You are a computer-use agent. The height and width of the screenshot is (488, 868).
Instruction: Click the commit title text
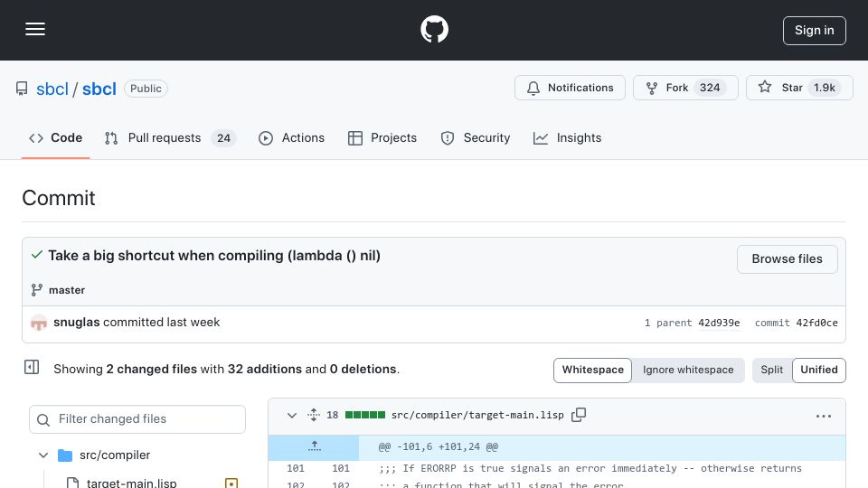[214, 256]
